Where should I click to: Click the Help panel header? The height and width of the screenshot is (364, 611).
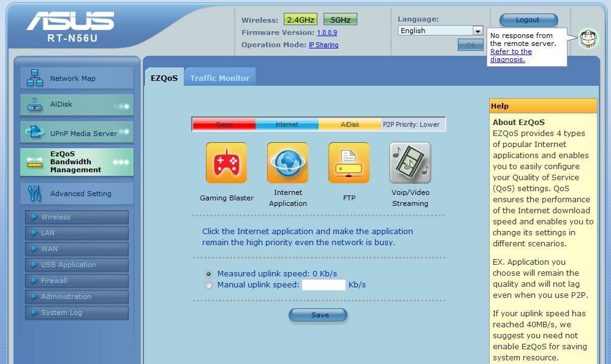click(543, 106)
